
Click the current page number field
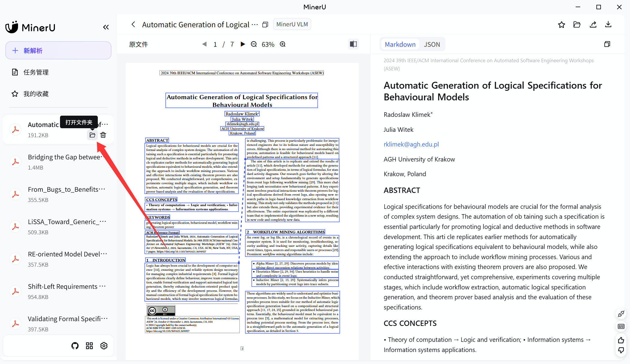coord(215,44)
